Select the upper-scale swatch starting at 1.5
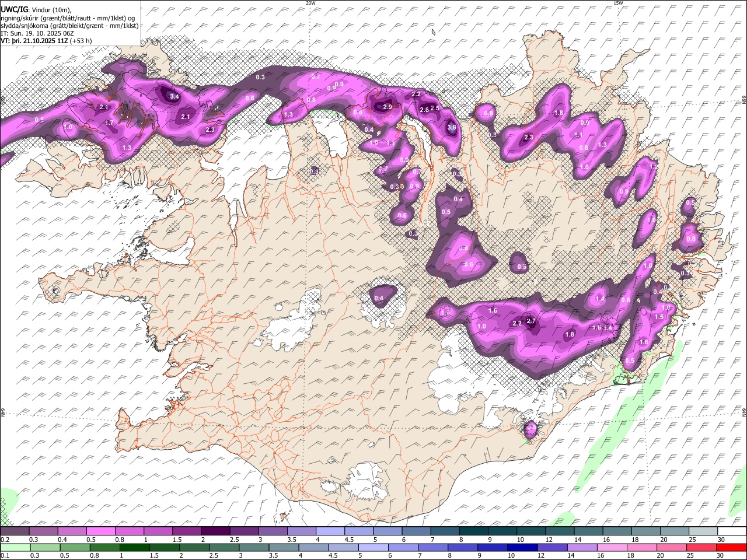 point(186,531)
